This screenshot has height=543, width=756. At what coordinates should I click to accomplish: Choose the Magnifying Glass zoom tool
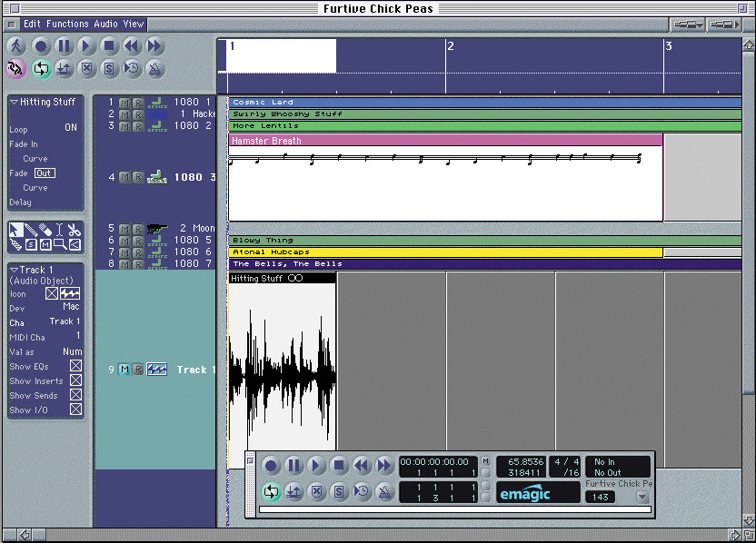point(60,244)
